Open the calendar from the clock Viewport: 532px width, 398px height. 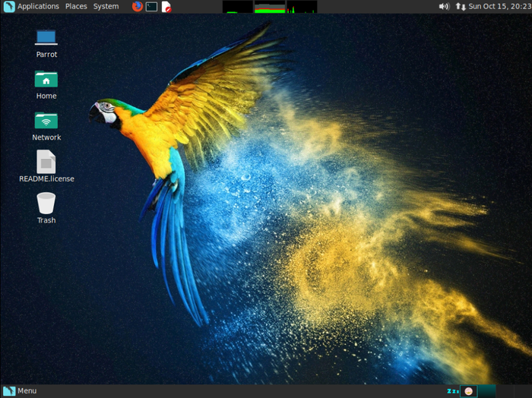coord(499,6)
